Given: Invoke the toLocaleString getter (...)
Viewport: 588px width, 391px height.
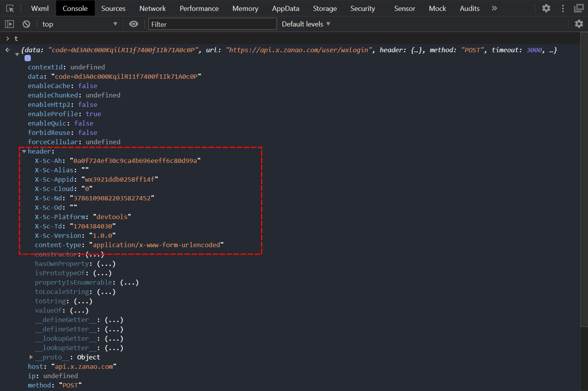Looking at the screenshot, I should pyautogui.click(x=106, y=292).
